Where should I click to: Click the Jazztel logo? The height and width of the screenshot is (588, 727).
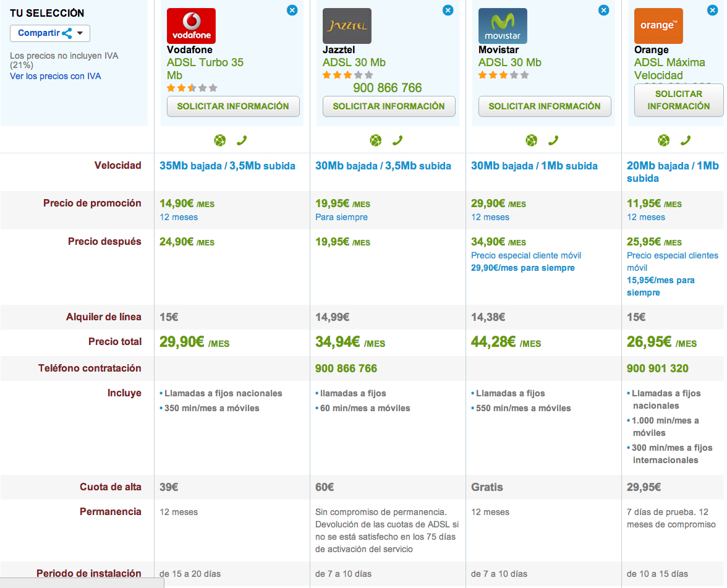click(347, 26)
